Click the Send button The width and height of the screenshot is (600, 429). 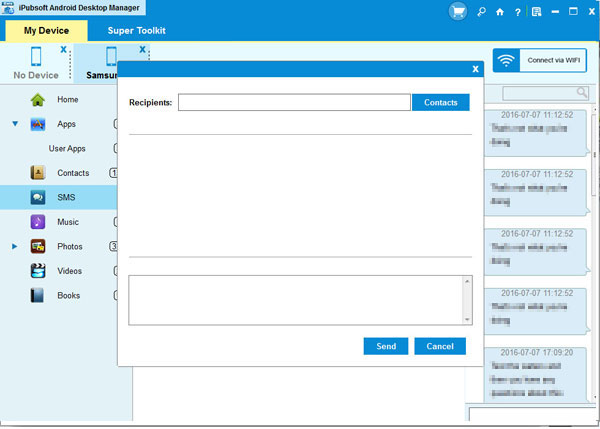[x=386, y=346]
